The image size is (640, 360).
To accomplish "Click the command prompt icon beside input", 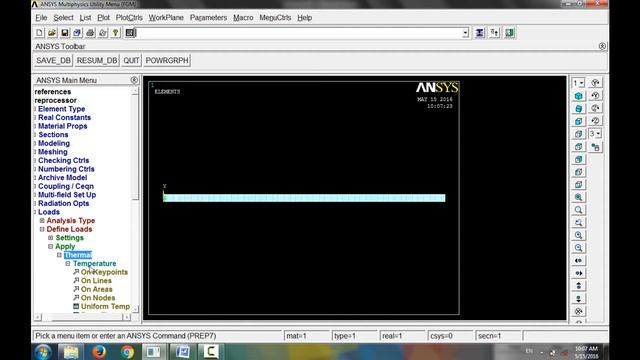I will (x=130, y=33).
